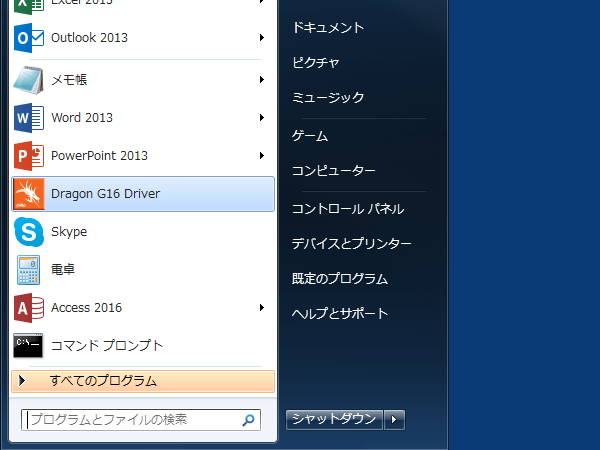Image resolution: width=600 pixels, height=450 pixels.
Task: Launch Skype by its label
Action: pyautogui.click(x=69, y=232)
